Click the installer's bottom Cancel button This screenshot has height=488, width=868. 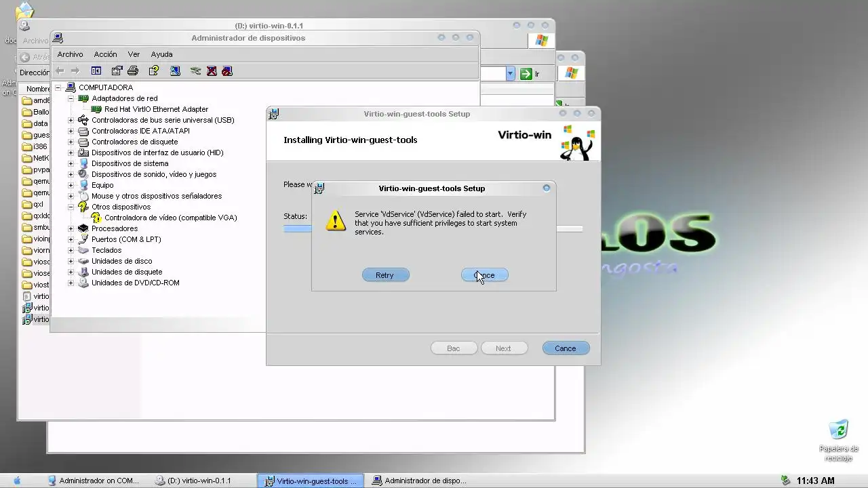click(x=566, y=348)
